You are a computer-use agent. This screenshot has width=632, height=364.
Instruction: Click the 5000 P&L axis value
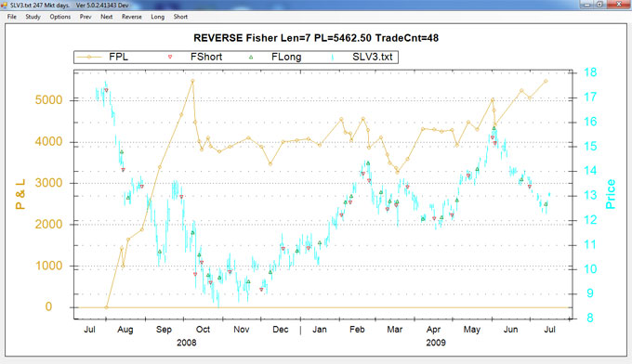point(48,100)
